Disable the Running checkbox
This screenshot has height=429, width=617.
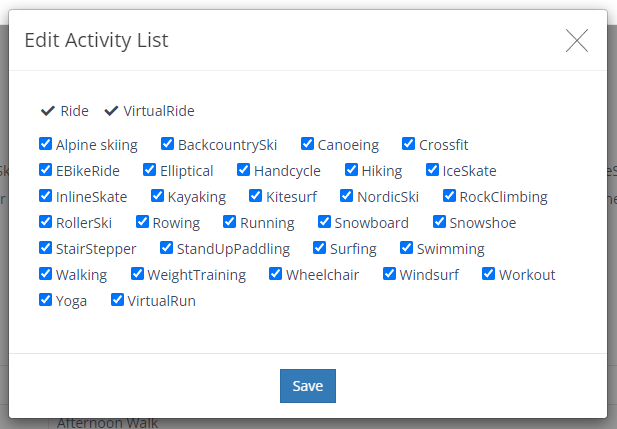tap(229, 222)
